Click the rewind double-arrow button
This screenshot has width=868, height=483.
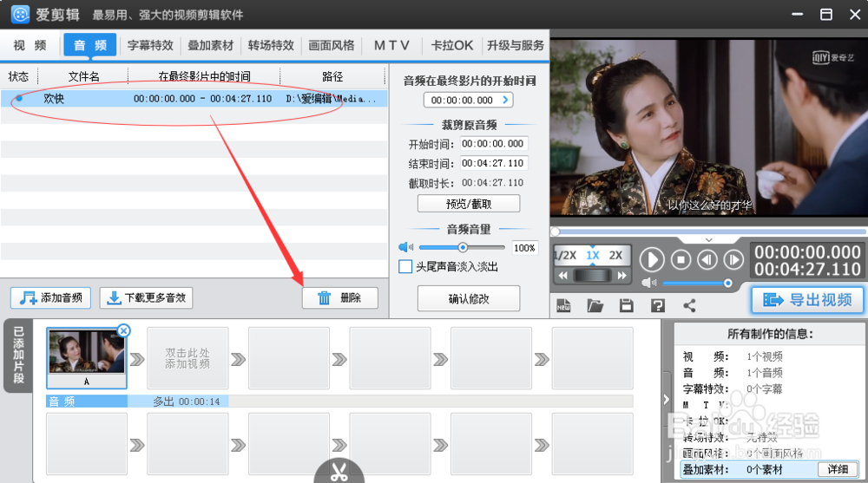(x=563, y=275)
